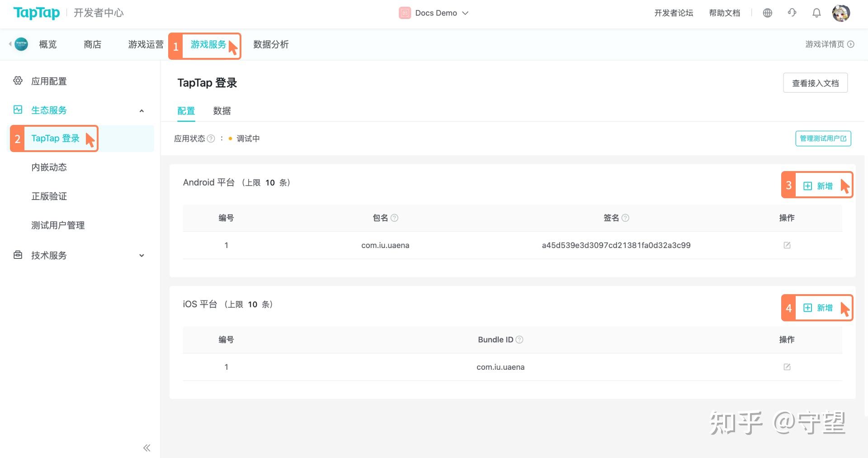Open 数据分析 in the top navigation
Viewport: 868px width, 458px height.
(x=271, y=44)
